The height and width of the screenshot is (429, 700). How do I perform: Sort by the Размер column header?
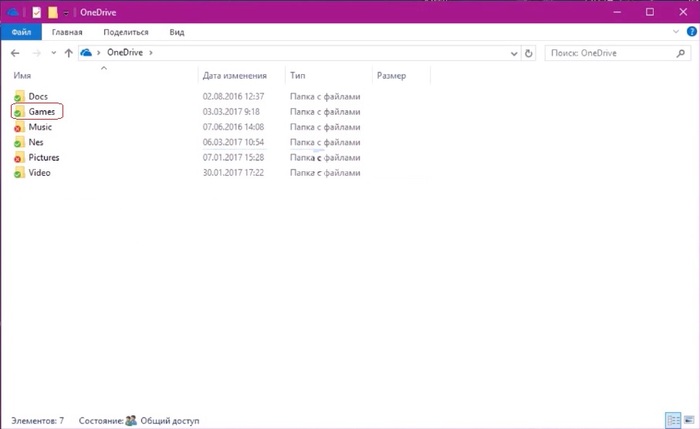coord(392,75)
